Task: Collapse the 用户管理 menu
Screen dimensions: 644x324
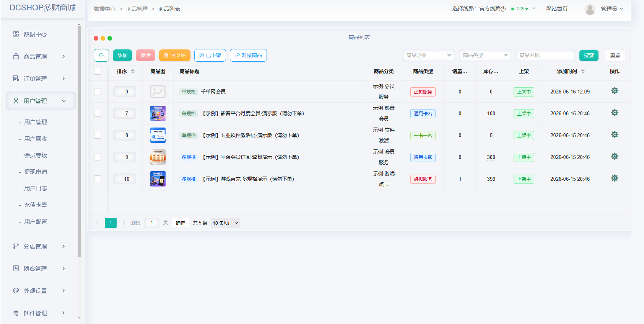Action: (x=41, y=101)
